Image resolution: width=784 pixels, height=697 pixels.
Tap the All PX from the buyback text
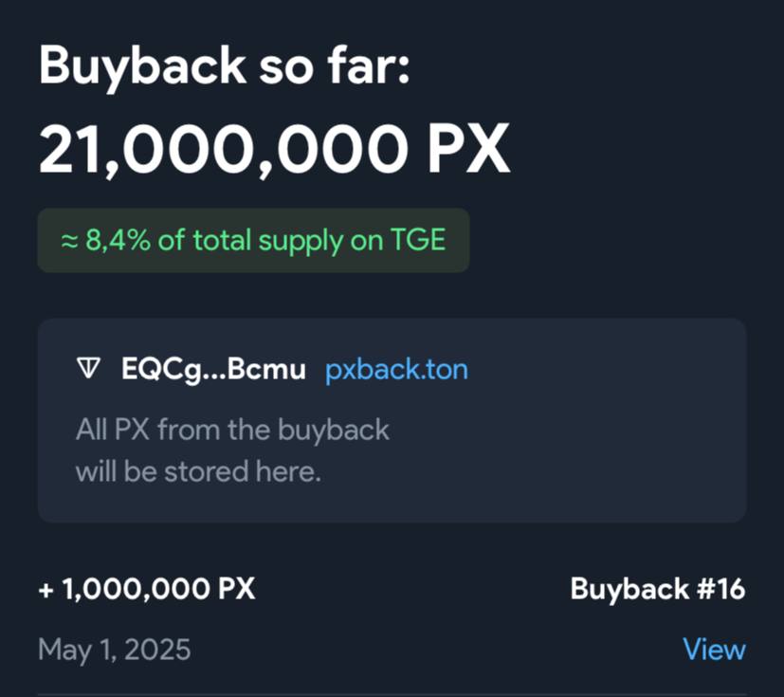pyautogui.click(x=232, y=430)
